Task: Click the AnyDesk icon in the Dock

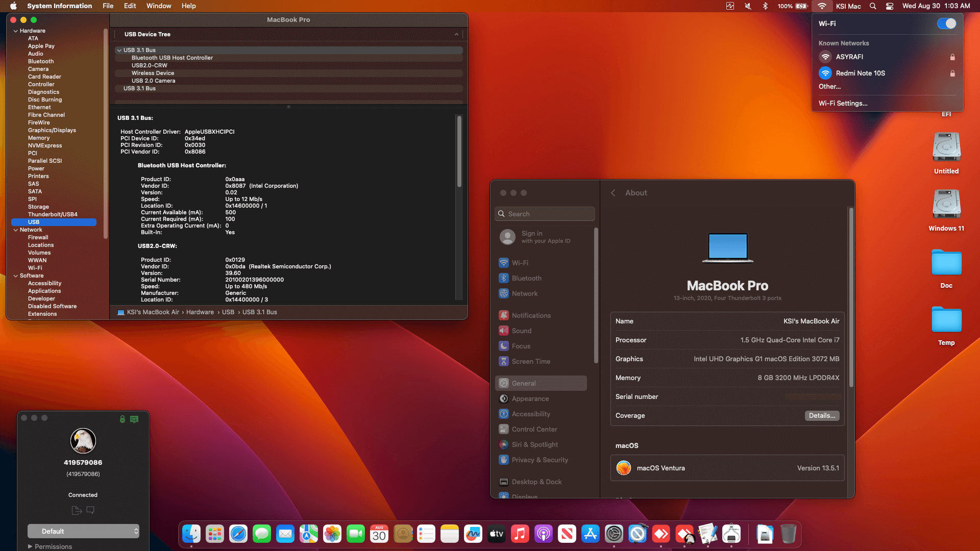Action: 661,534
